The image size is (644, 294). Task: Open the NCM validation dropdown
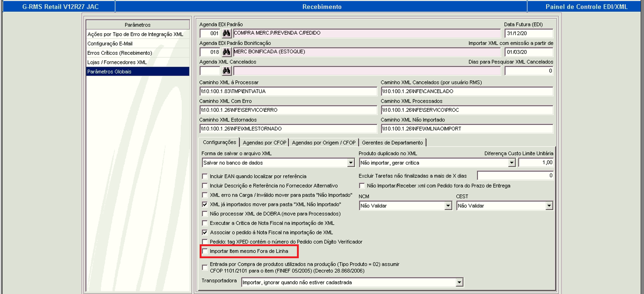pyautogui.click(x=448, y=206)
